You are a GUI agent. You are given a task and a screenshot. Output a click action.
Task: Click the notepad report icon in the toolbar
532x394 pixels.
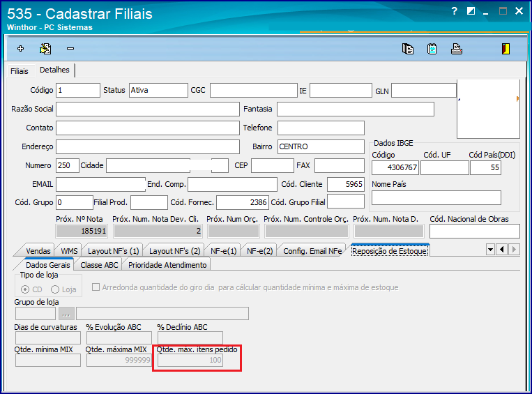point(432,49)
